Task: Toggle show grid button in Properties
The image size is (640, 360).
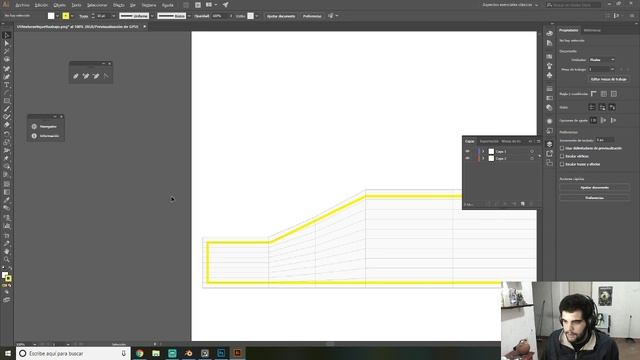Action: (x=604, y=94)
